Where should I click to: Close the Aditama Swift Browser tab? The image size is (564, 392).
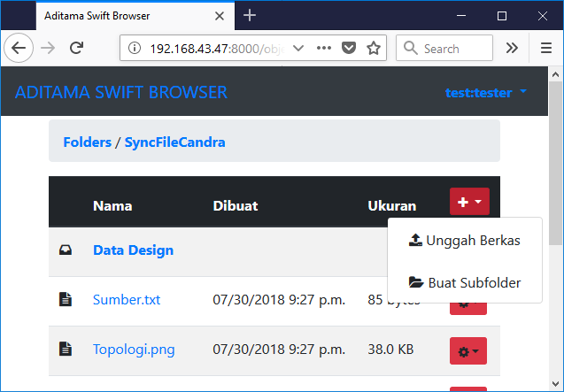(x=220, y=16)
